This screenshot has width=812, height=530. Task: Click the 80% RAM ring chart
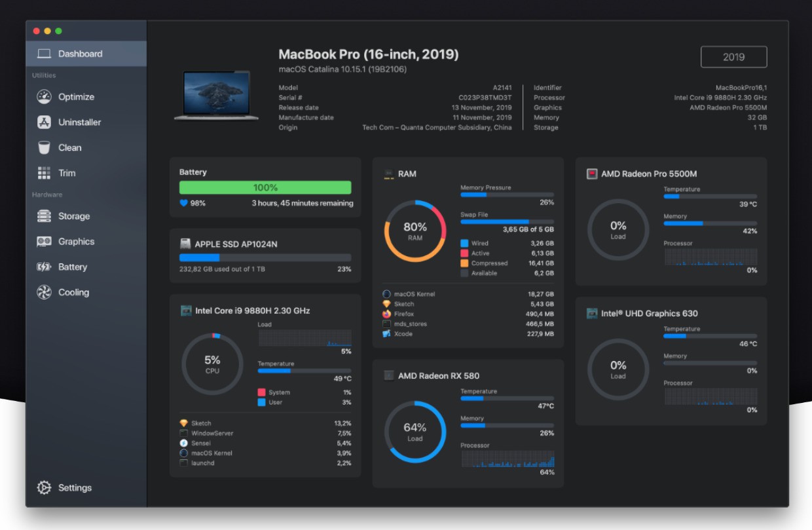[415, 231]
